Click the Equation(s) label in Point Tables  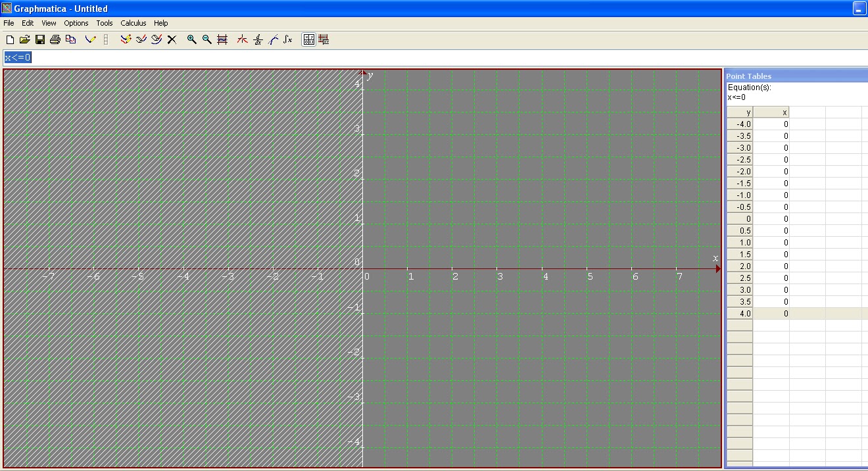point(749,87)
